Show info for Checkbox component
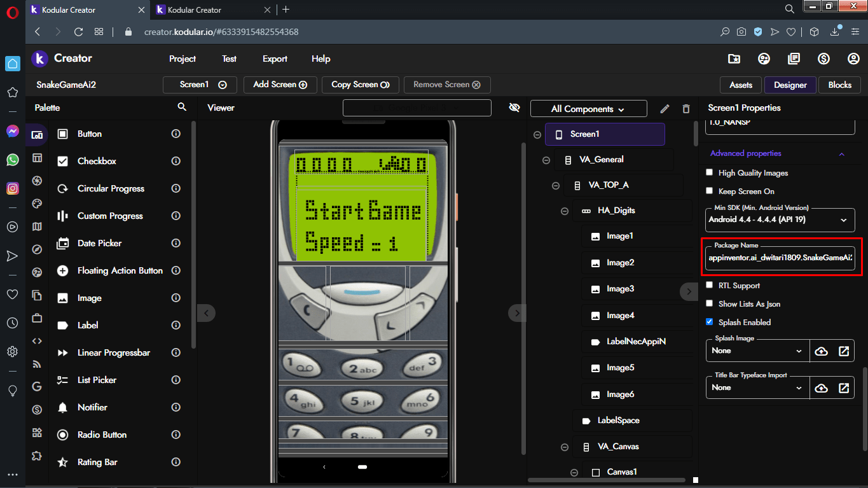 [x=176, y=161]
